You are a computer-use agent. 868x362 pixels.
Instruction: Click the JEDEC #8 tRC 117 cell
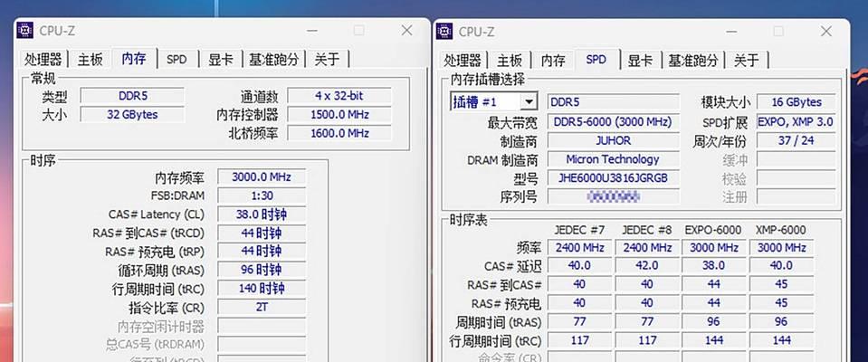coord(646,340)
